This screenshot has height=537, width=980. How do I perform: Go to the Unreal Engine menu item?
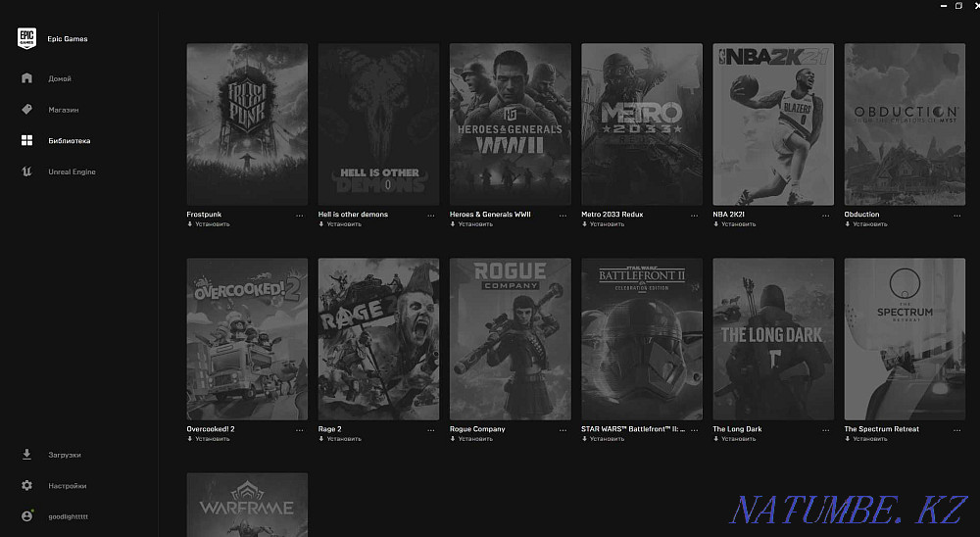72,171
